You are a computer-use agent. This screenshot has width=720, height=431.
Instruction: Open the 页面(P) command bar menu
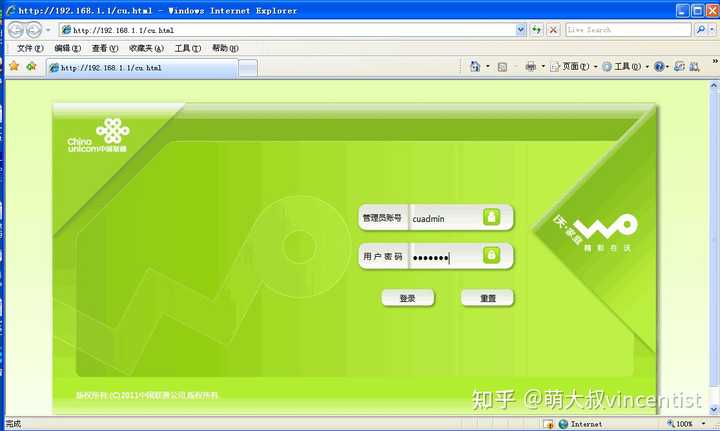(x=574, y=67)
